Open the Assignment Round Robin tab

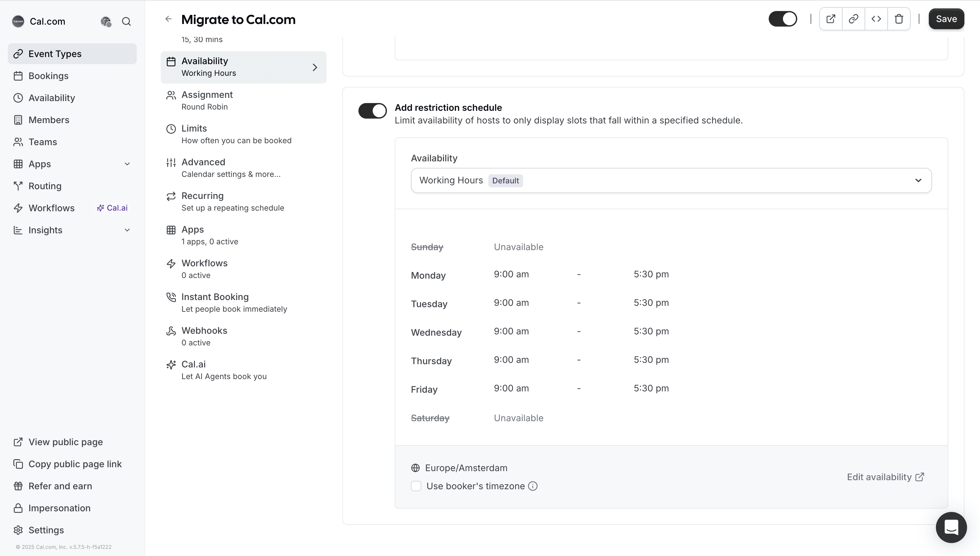(243, 101)
